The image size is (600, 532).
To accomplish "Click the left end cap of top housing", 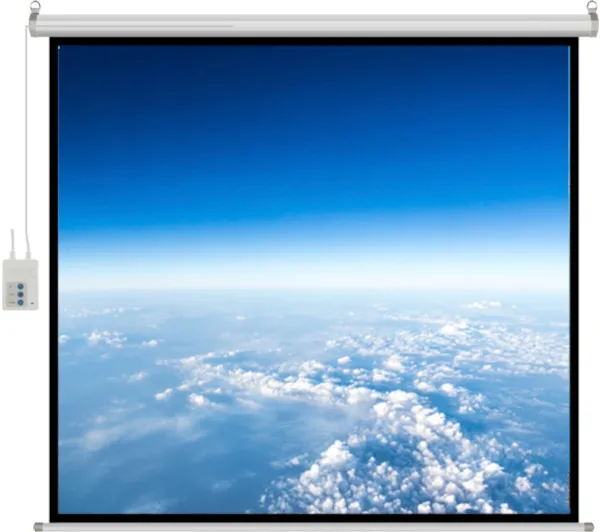I will (33, 26).
